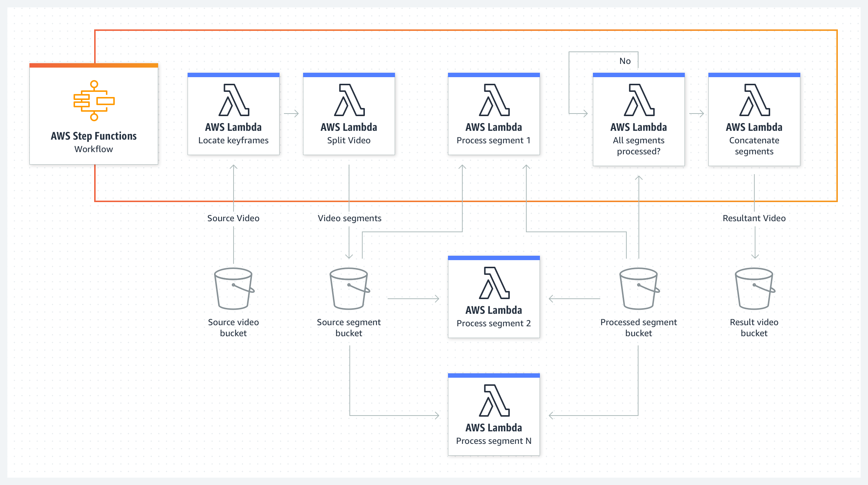
Task: Click the 'AWS Step Functions' title text
Action: tap(94, 136)
